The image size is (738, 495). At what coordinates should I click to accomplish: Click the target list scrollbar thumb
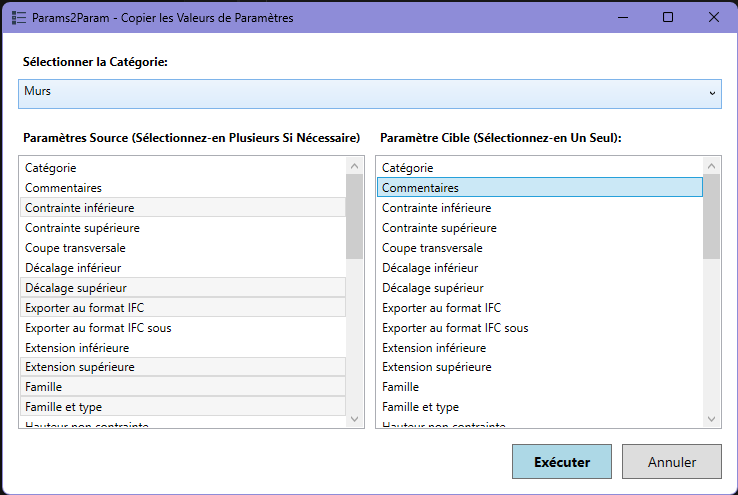point(711,215)
